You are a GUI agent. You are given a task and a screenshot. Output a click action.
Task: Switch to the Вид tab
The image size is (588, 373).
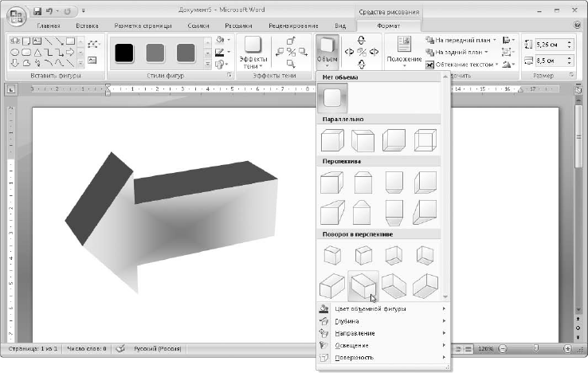click(339, 26)
